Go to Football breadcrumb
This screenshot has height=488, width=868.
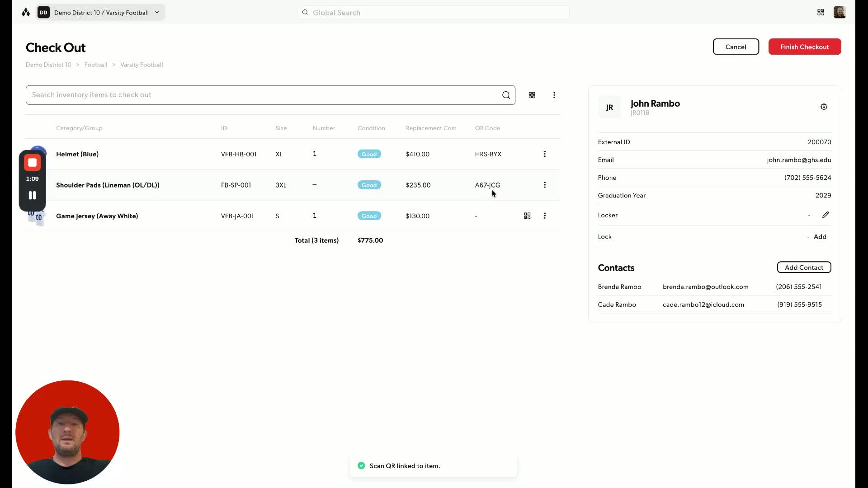click(96, 65)
